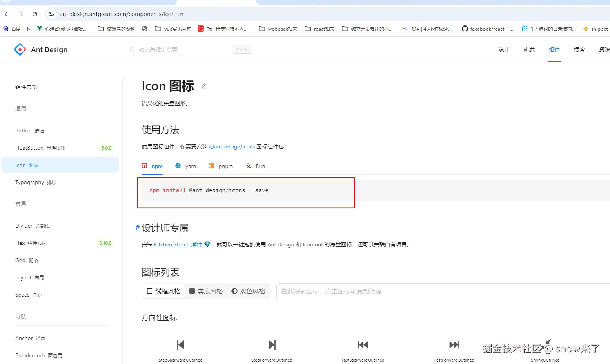Select 实底风格 icon style
The image size is (610, 364).
click(x=206, y=291)
